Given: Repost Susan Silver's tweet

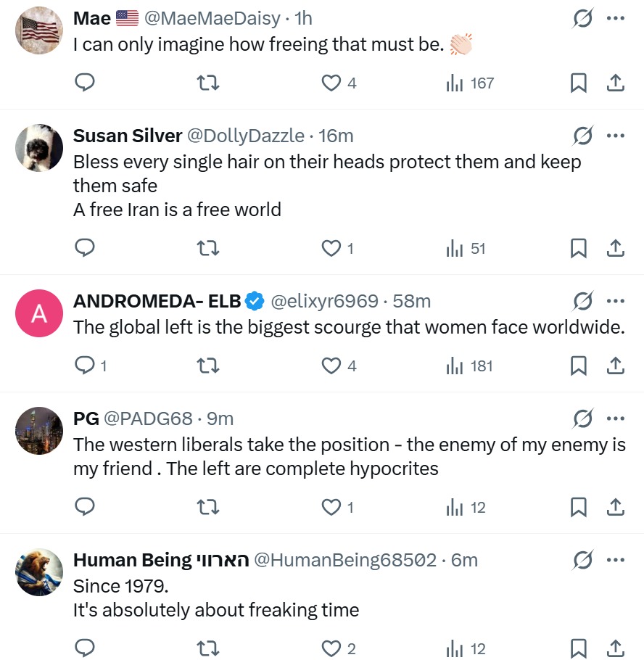Looking at the screenshot, I should click(208, 249).
